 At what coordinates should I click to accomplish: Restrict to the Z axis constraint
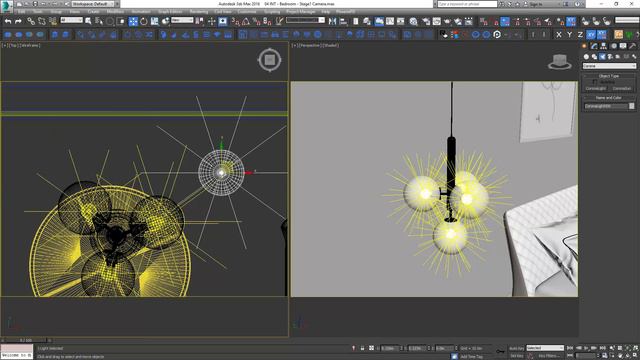[580, 35]
